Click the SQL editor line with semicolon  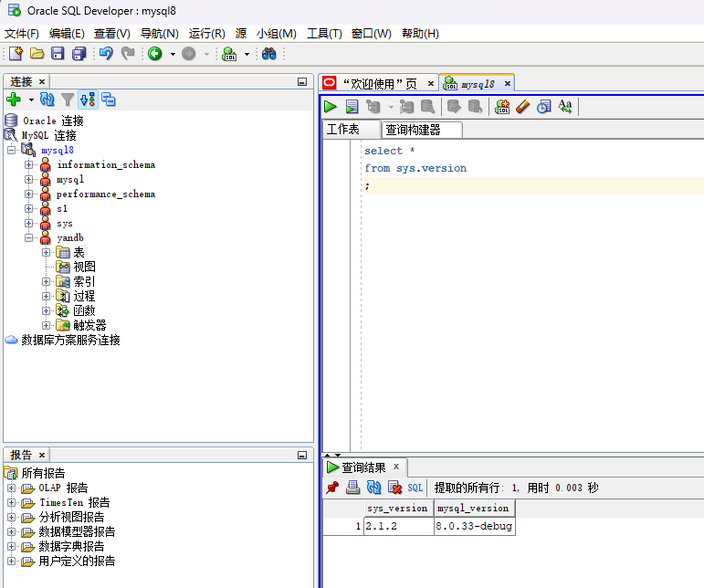[532, 185]
